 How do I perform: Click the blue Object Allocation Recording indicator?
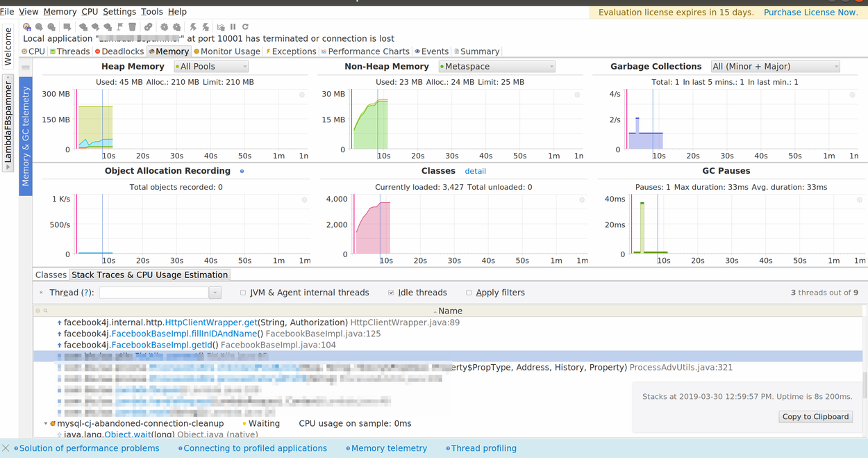coord(242,171)
